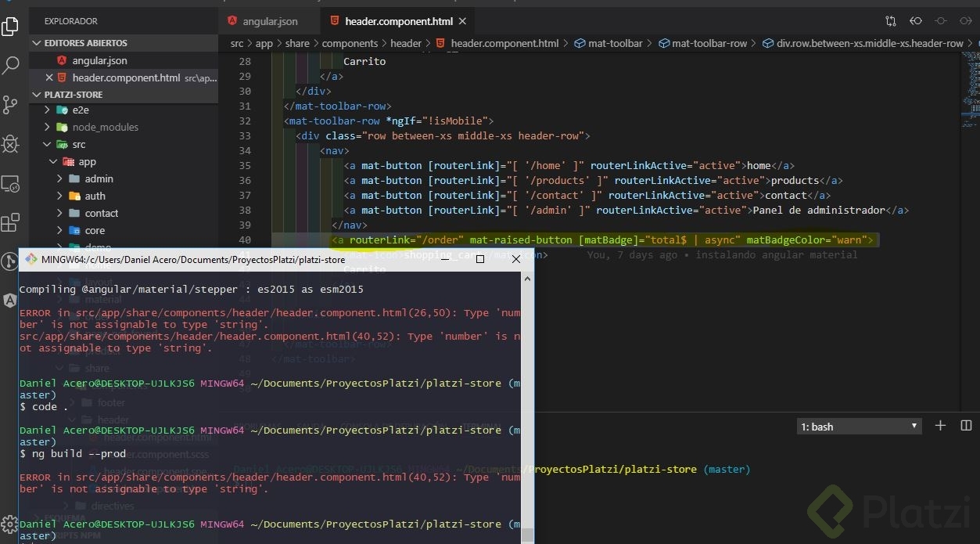
Task: Expand the admin folder
Action: (x=59, y=178)
